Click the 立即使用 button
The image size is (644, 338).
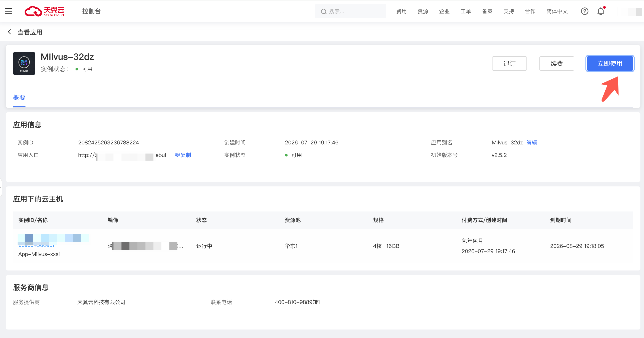click(610, 63)
